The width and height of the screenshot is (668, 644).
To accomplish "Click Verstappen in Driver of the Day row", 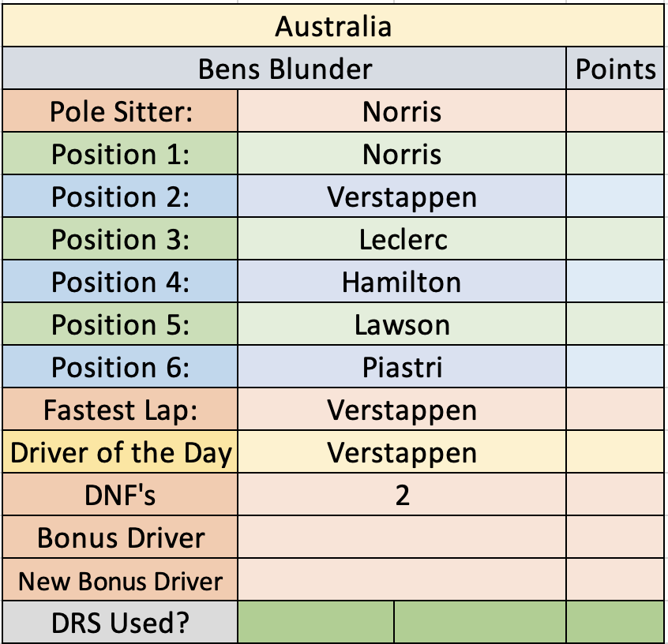I will pos(402,451).
